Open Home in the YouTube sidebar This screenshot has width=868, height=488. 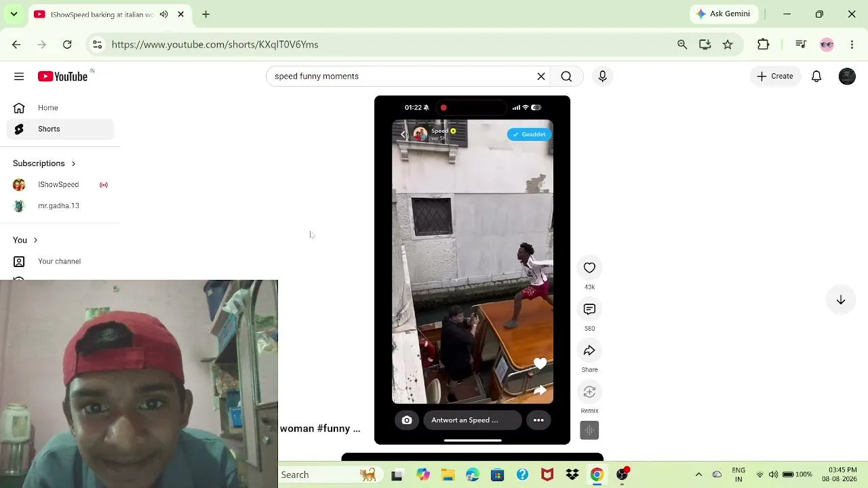click(x=60, y=108)
